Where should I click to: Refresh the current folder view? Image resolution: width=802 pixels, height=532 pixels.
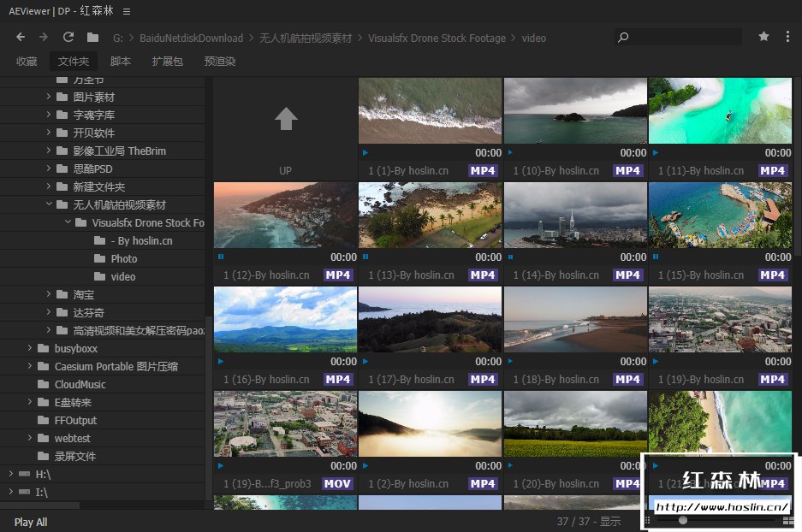pos(68,37)
